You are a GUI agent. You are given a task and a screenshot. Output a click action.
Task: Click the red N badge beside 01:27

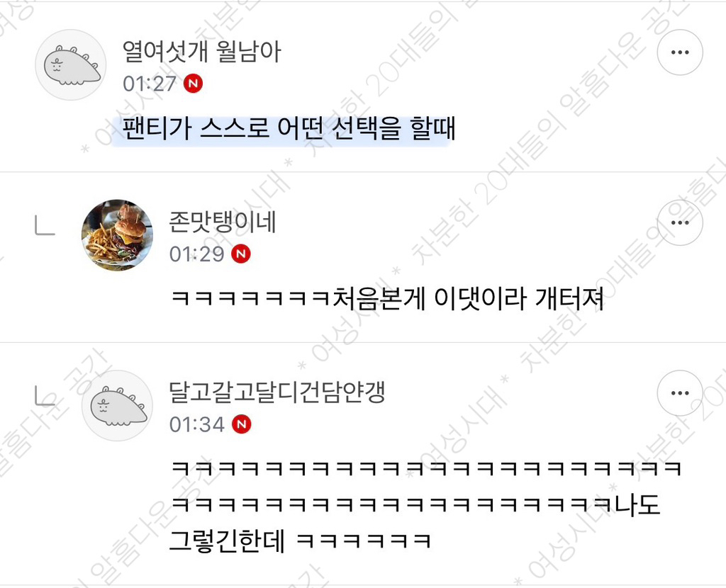click(193, 84)
